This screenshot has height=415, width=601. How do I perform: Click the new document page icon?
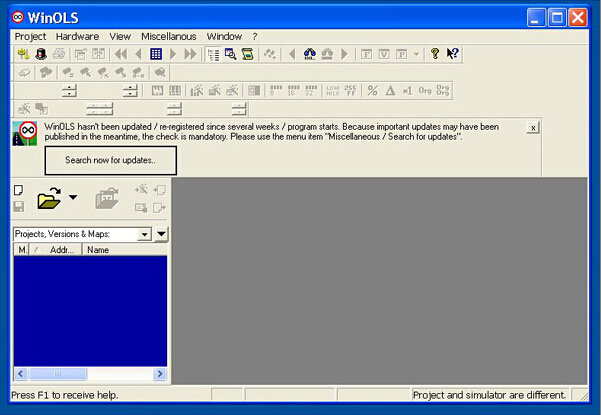pyautogui.click(x=18, y=190)
